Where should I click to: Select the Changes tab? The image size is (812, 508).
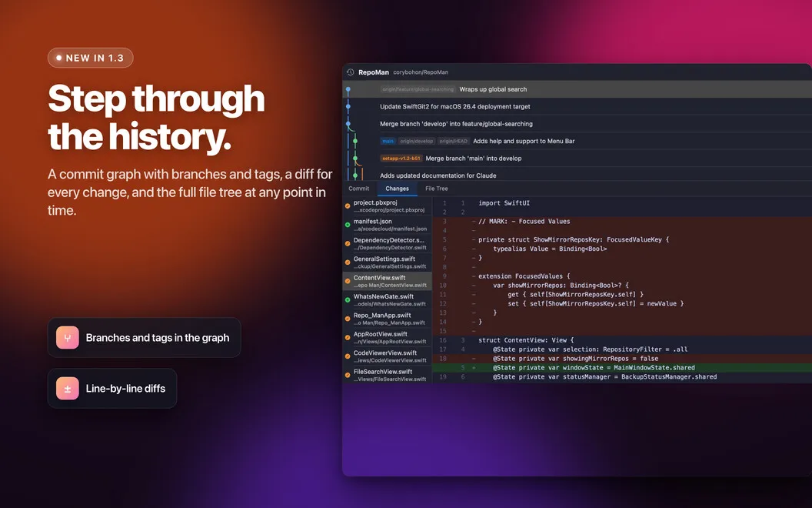pos(398,189)
